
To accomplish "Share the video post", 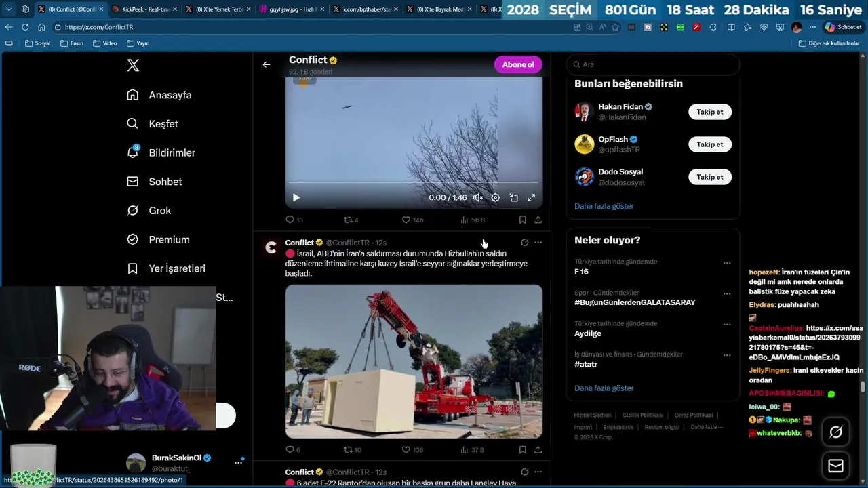I will (x=538, y=220).
